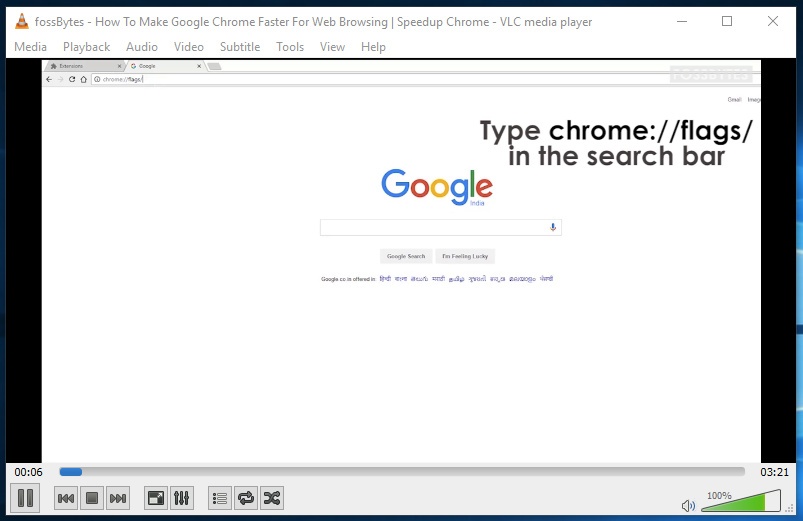Toggle fullscreen video mode
Viewport: 803px width, 521px height.
point(155,498)
